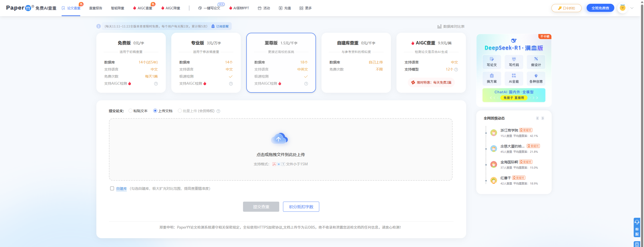Click the user avatar icon
Image resolution: width=644 pixels, height=247 pixels.
point(622,8)
